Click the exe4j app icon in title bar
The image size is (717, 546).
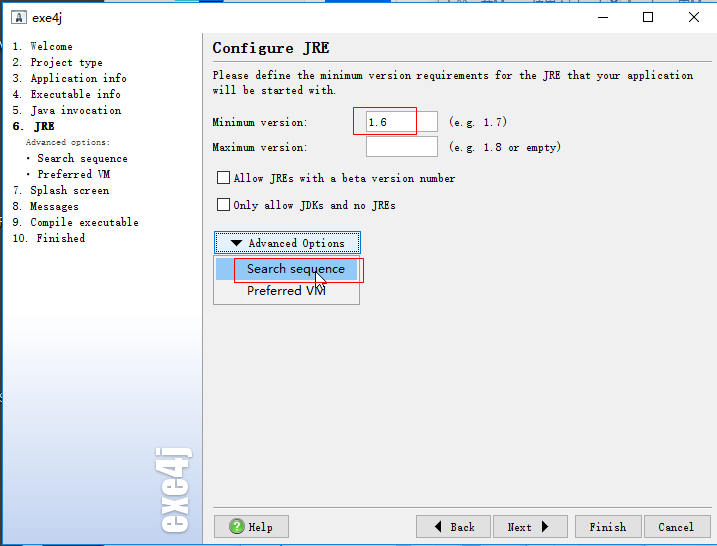coord(18,17)
